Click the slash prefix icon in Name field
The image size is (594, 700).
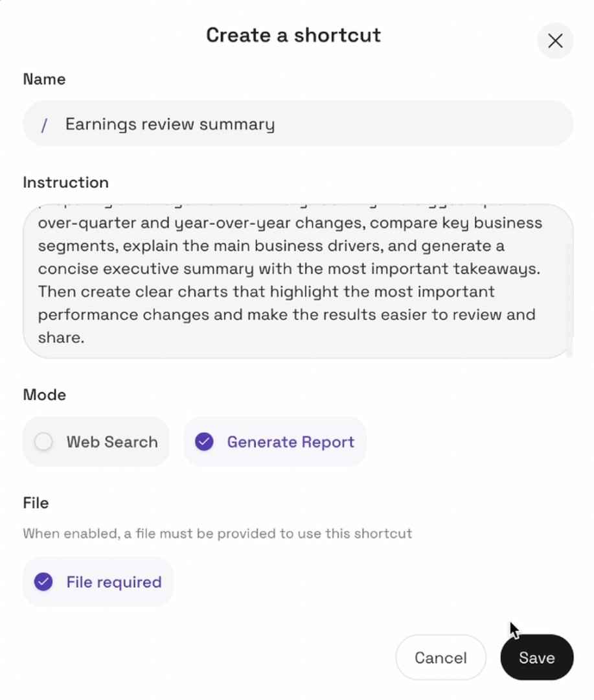click(44, 124)
